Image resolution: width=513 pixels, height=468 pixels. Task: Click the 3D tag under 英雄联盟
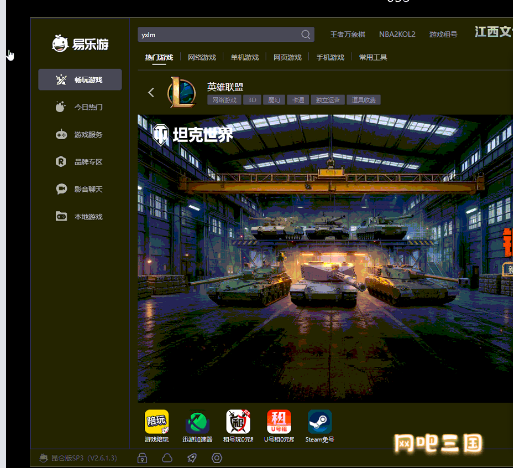click(252, 100)
